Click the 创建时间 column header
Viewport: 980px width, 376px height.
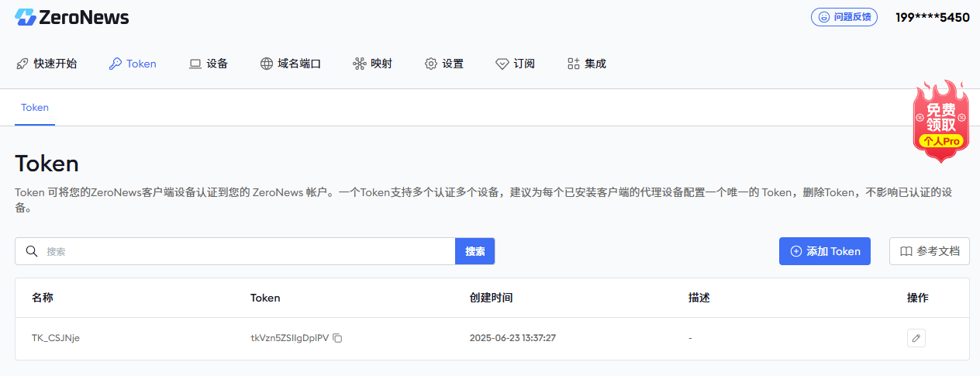click(491, 298)
